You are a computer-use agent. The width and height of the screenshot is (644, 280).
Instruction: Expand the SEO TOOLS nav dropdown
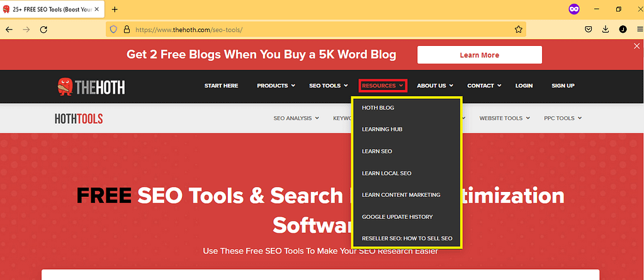point(329,86)
